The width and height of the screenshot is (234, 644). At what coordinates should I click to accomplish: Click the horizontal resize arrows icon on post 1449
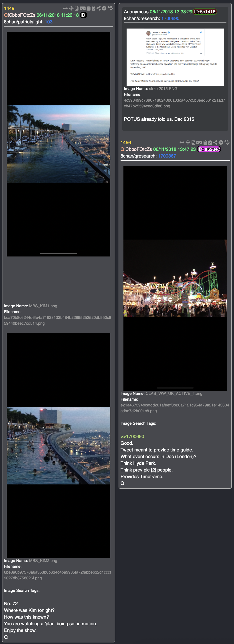tap(65, 8)
